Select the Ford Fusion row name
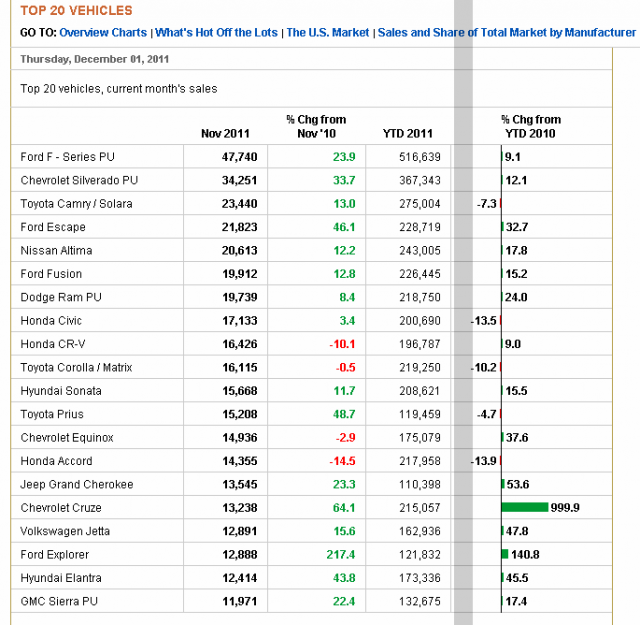Screen dimensions: 640x625 (x=51, y=274)
